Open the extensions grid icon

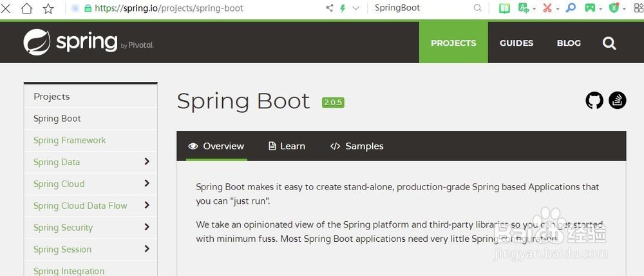tap(639, 8)
